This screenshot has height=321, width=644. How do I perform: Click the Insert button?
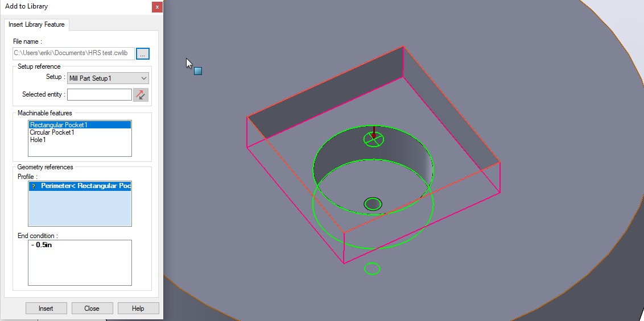pos(46,309)
